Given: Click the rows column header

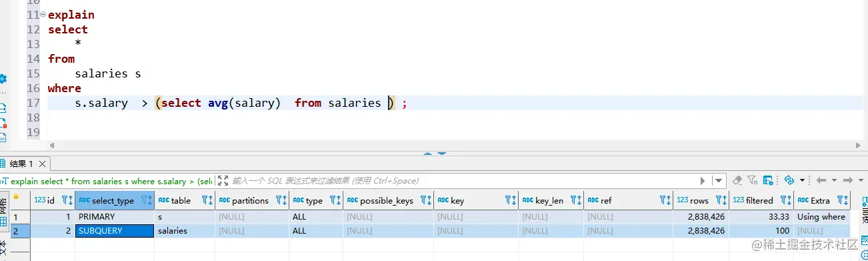Looking at the screenshot, I should click(x=700, y=200).
